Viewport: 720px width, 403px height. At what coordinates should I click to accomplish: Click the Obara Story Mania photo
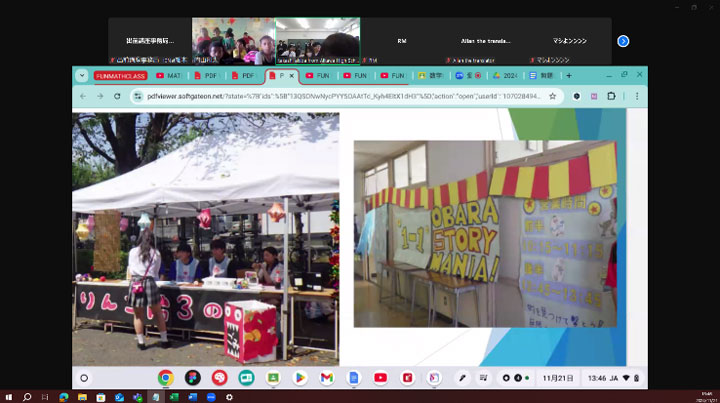pyautogui.click(x=485, y=234)
